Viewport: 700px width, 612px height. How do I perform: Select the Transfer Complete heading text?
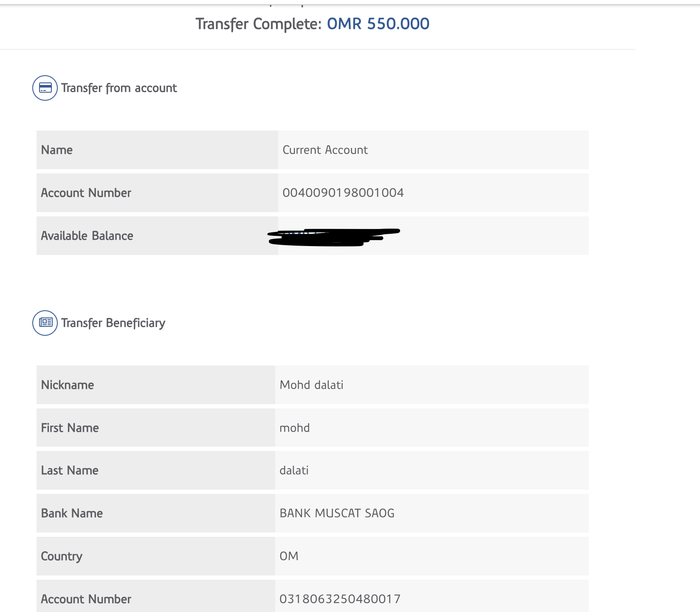258,24
